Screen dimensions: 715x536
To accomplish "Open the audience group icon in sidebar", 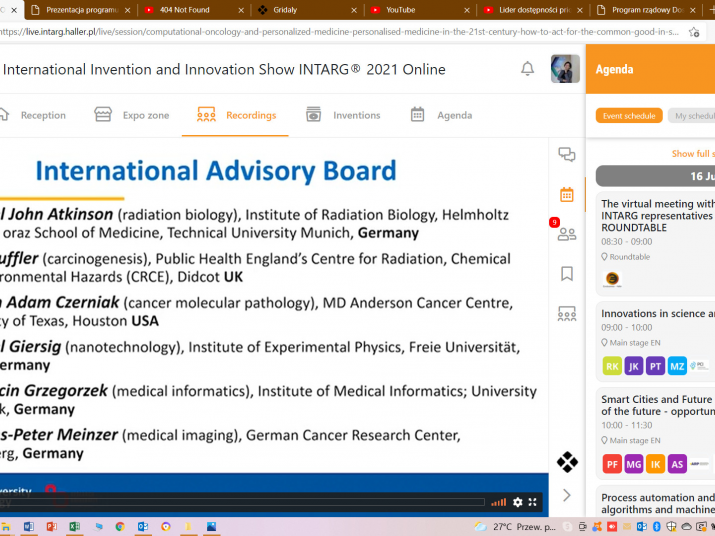I will 567,314.
